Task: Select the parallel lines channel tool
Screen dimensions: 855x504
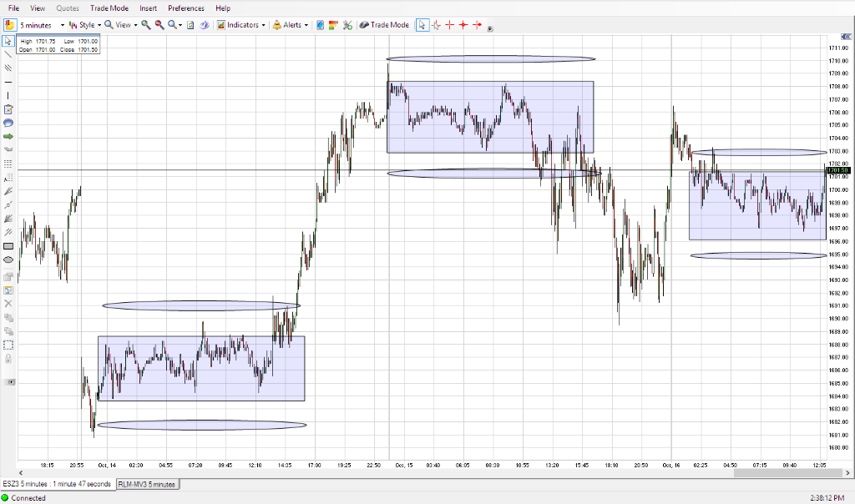Action: coord(8,68)
